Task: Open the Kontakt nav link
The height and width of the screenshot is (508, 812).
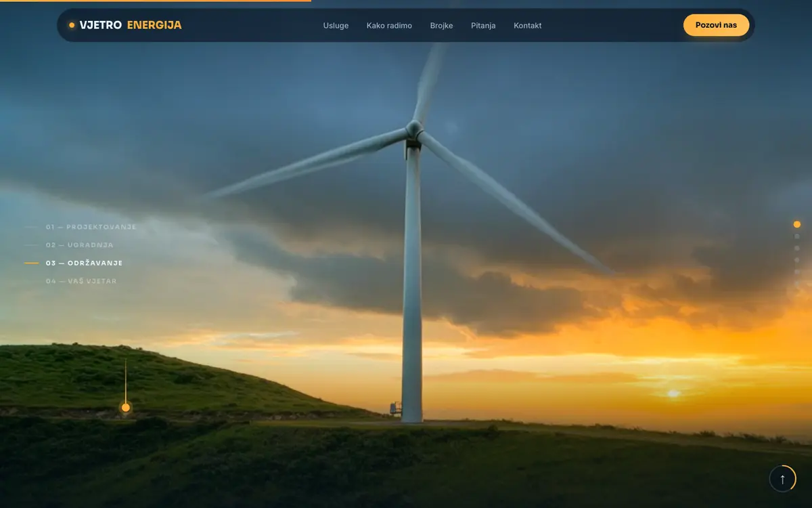Action: [527, 26]
